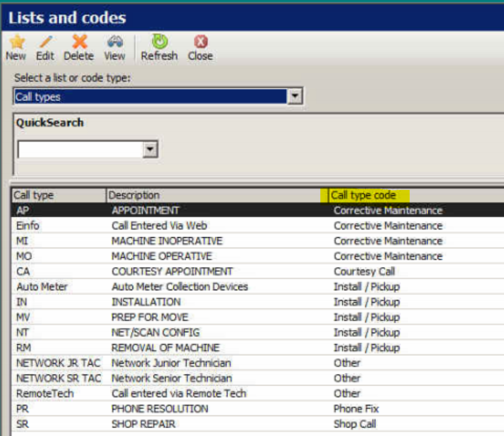Select the AP call type row
Viewport: 504px width, 436px height.
[258, 210]
